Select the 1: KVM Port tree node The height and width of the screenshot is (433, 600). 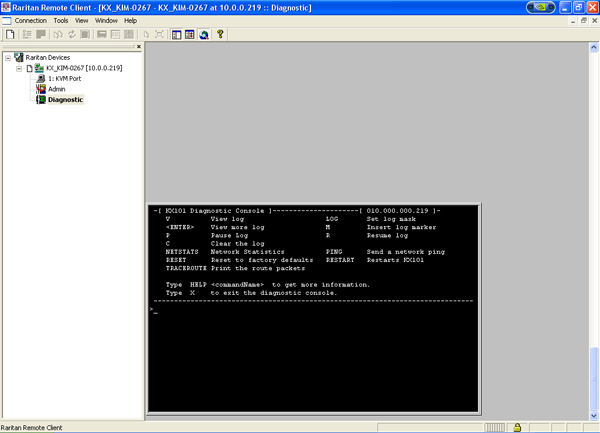click(x=64, y=78)
